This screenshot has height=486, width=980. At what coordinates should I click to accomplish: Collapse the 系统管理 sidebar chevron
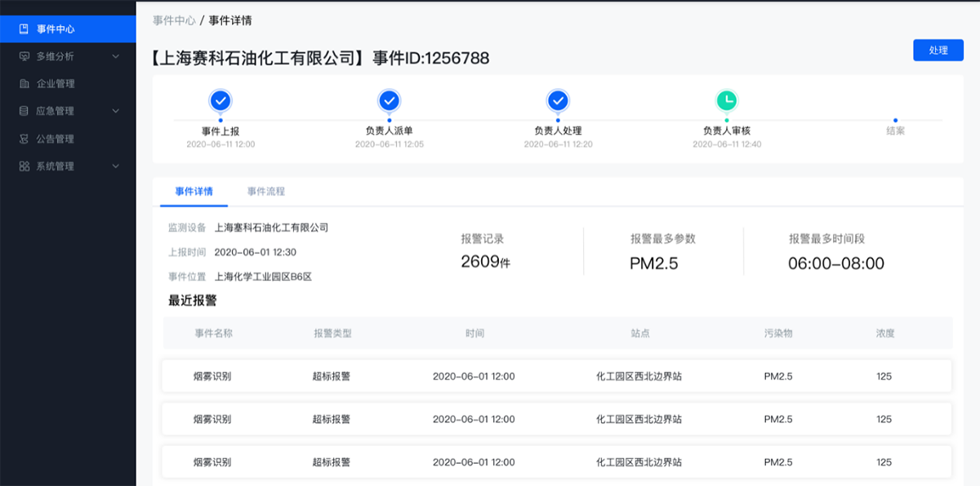114,166
